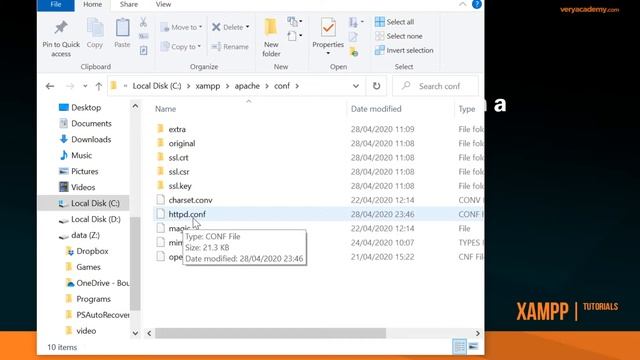Sort by Date modified column header
The height and width of the screenshot is (360, 640).
tap(376, 109)
